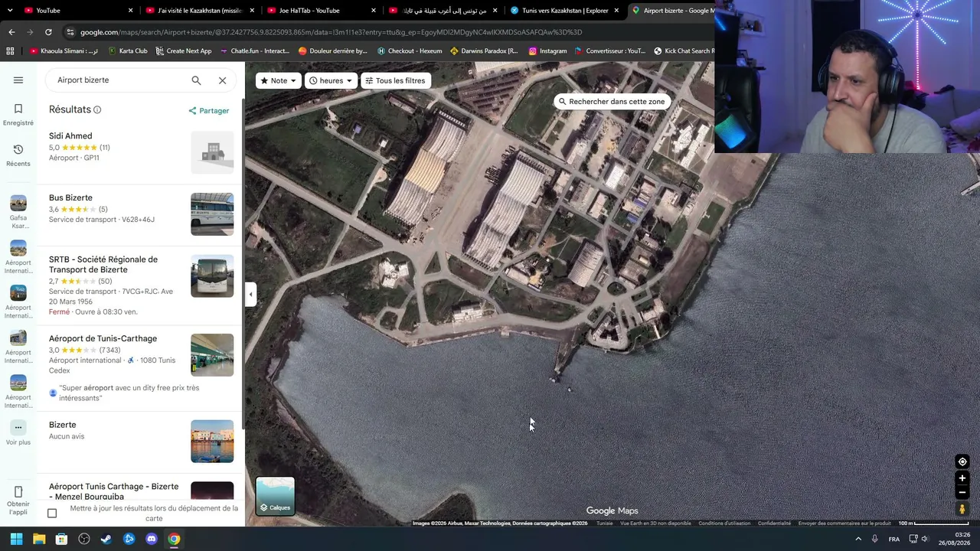The width and height of the screenshot is (980, 551).
Task: Open the Windows Start menu
Action: 16,539
